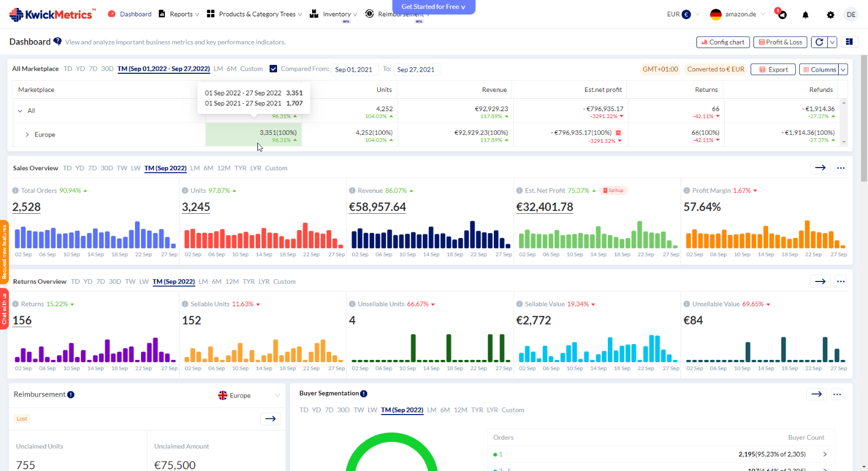Screen dimensions: 868x471
Task: Select 30D in All Marketplace range
Action: point(107,69)
